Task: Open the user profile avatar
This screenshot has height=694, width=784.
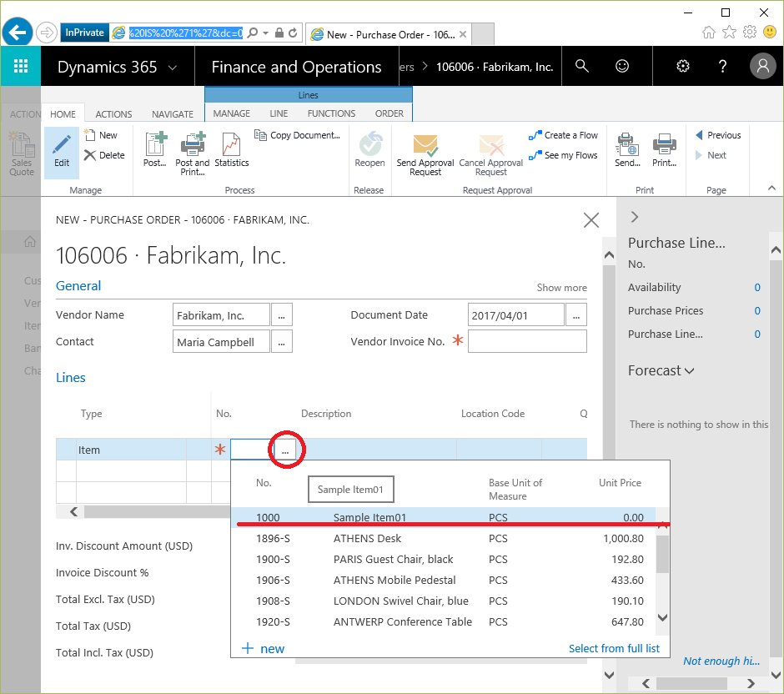Action: tap(763, 66)
